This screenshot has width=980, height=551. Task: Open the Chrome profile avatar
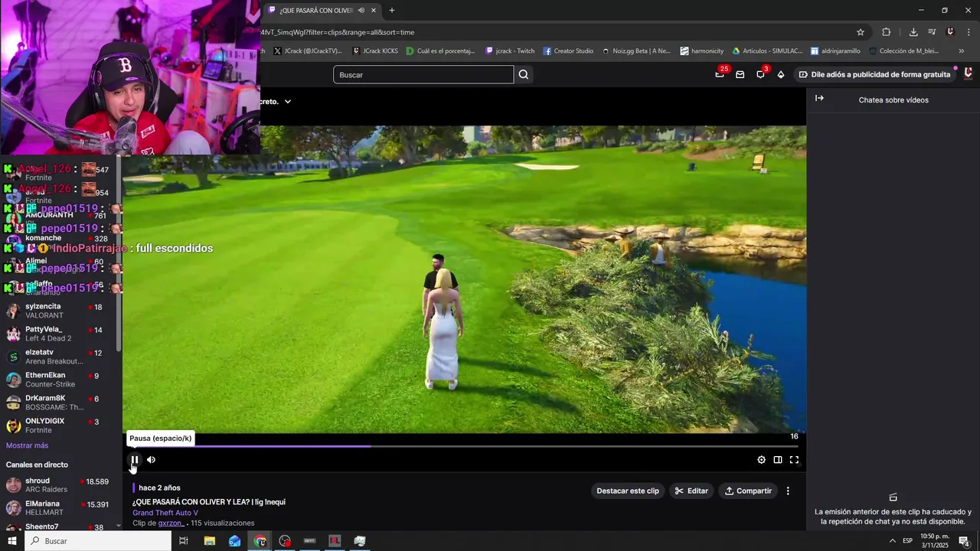click(950, 32)
